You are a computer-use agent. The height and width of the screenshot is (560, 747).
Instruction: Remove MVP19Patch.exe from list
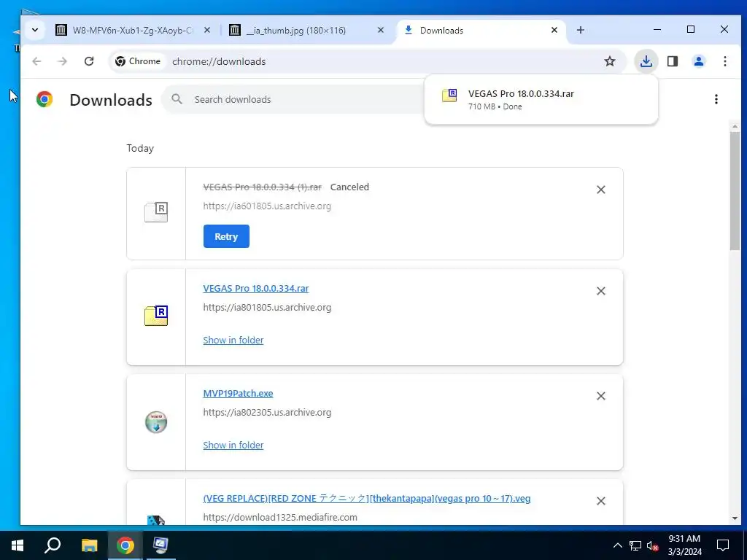(601, 396)
